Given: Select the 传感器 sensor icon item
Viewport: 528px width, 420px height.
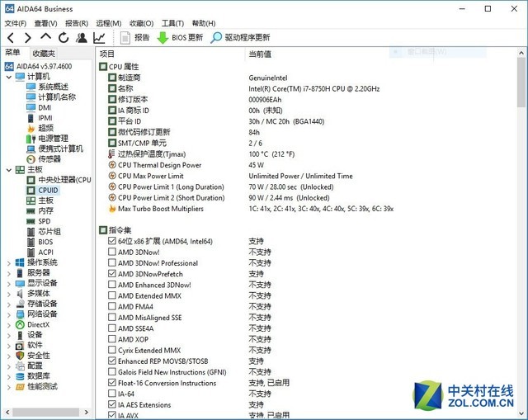Looking at the screenshot, I should click(x=44, y=159).
